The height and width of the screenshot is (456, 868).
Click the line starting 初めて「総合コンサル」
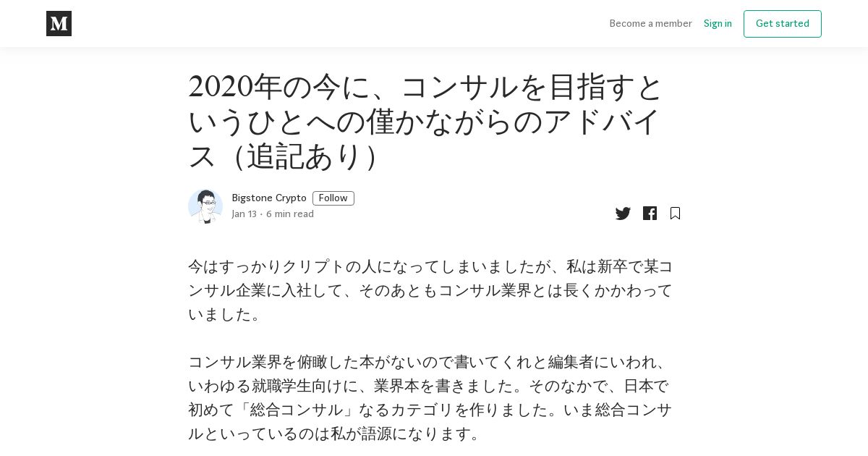click(430, 410)
